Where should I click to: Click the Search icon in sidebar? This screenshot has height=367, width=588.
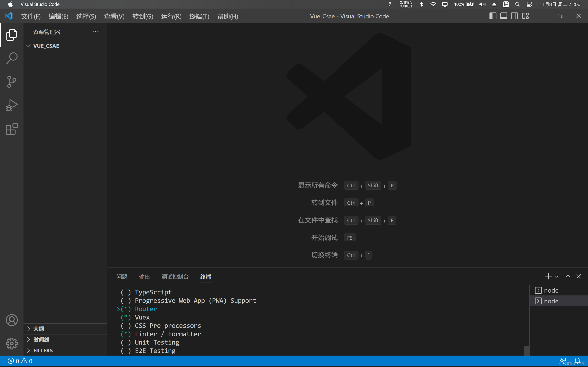(11, 58)
